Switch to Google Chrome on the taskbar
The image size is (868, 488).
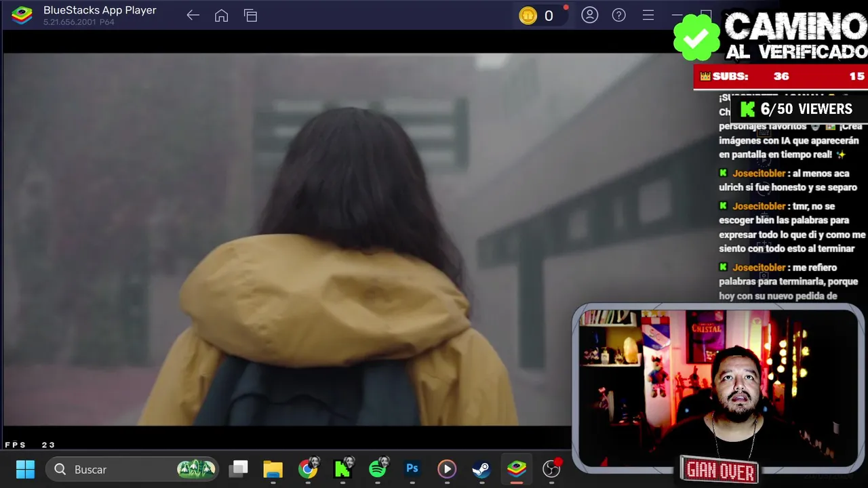point(308,469)
